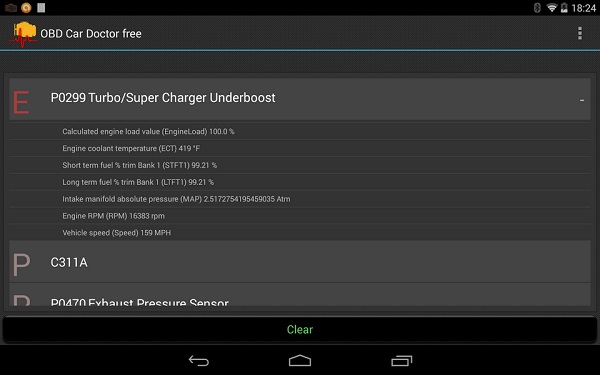600x375 pixels.
Task: Tap the Wi-Fi status icon
Action: pyautogui.click(x=551, y=8)
